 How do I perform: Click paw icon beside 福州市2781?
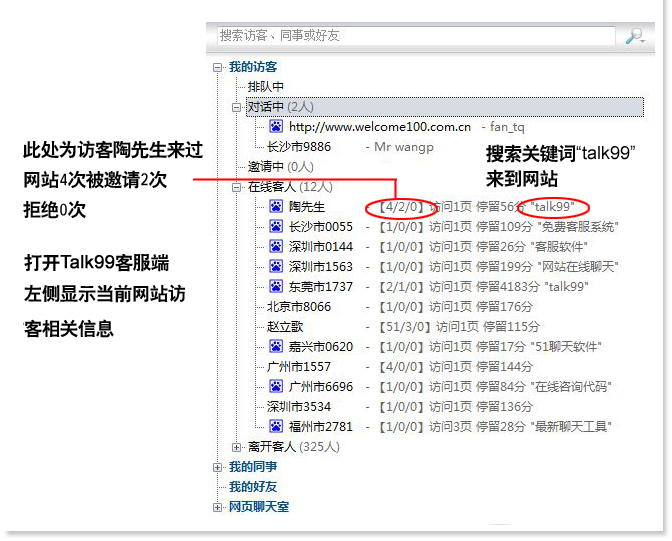[x=276, y=427]
